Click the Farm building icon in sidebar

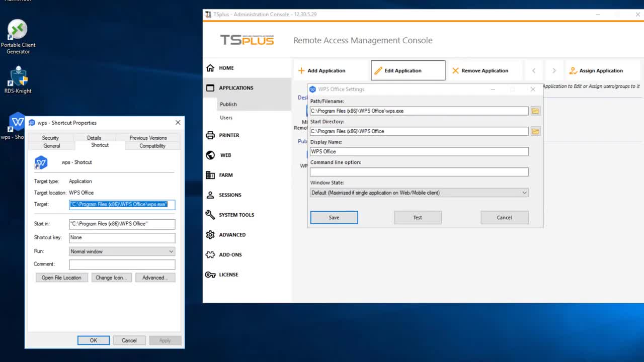[x=210, y=175]
